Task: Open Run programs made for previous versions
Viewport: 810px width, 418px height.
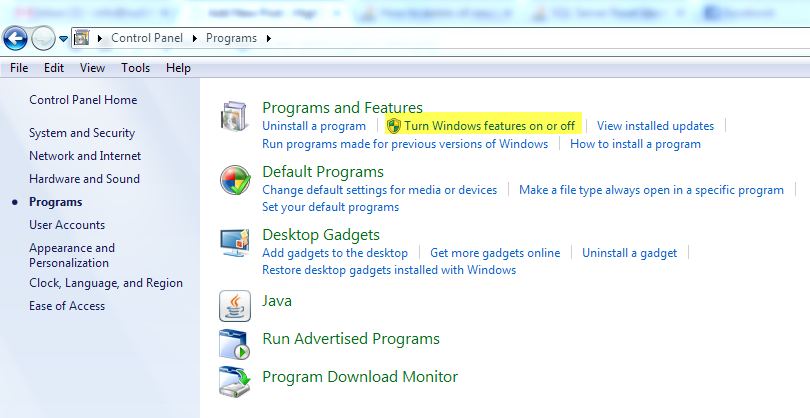Action: click(405, 144)
